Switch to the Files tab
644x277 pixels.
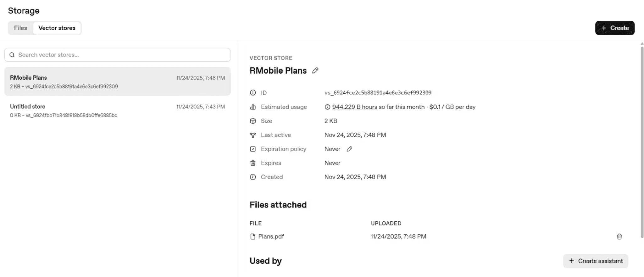pos(20,28)
